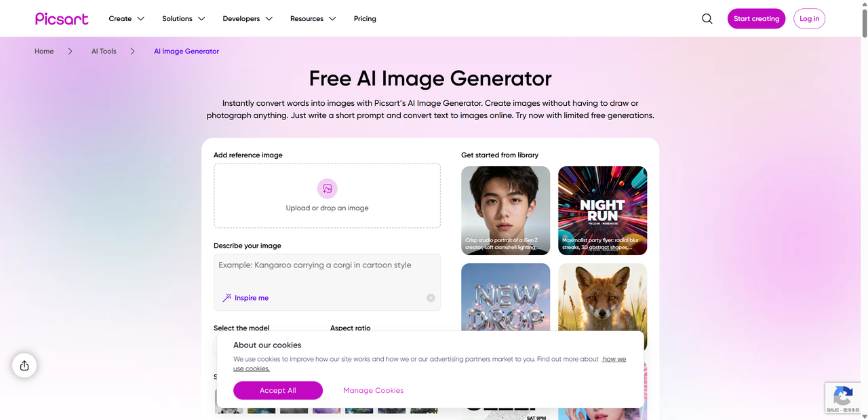Click the Picsart logo
868x420 pixels.
(62, 19)
